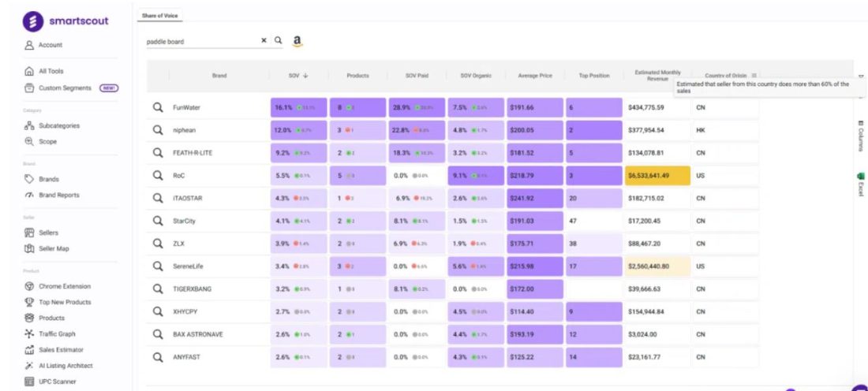Click the Top New Products trophy icon

(29, 302)
